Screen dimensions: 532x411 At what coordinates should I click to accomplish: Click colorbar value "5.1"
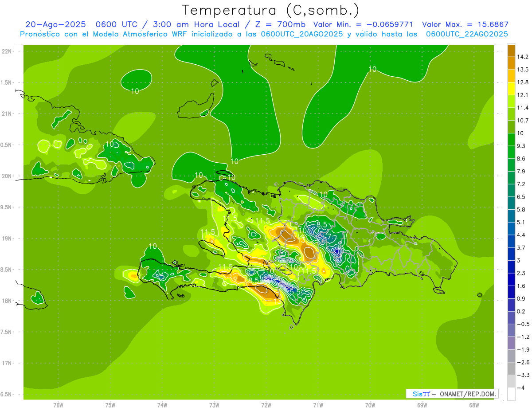[x=521, y=222]
